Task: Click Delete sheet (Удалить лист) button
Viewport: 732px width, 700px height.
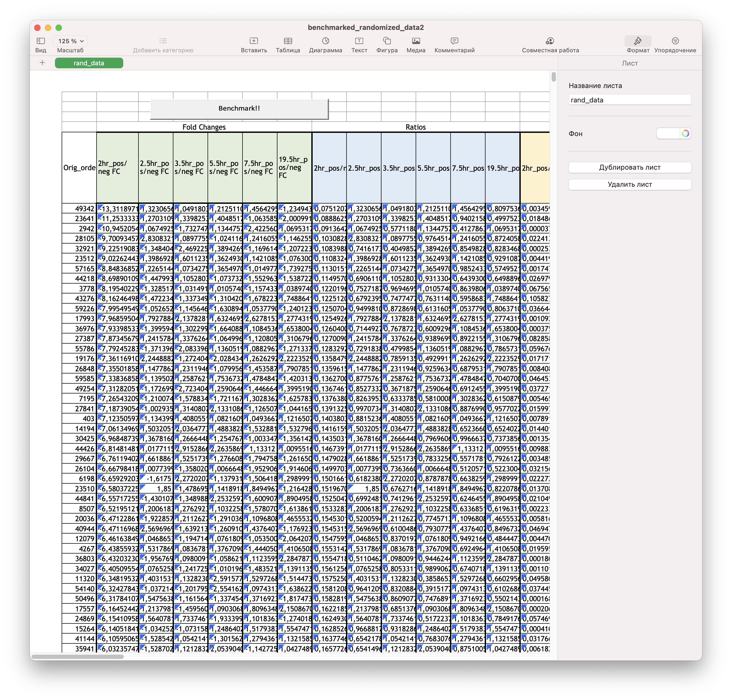Action: click(x=629, y=184)
